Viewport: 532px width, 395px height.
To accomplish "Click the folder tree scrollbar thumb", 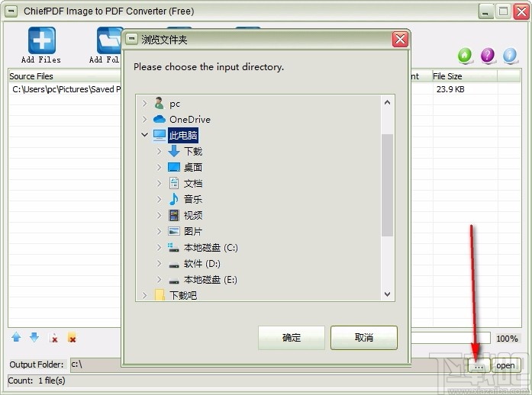I will (x=387, y=185).
